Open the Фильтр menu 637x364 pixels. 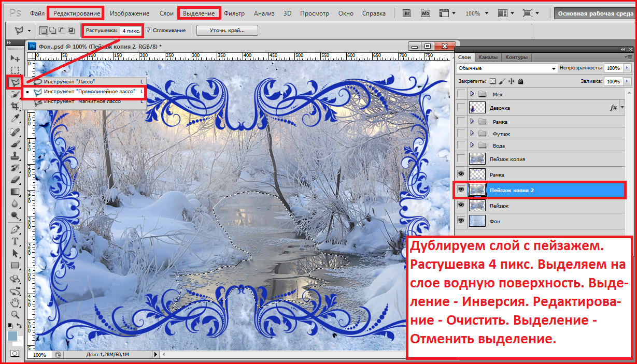(234, 13)
